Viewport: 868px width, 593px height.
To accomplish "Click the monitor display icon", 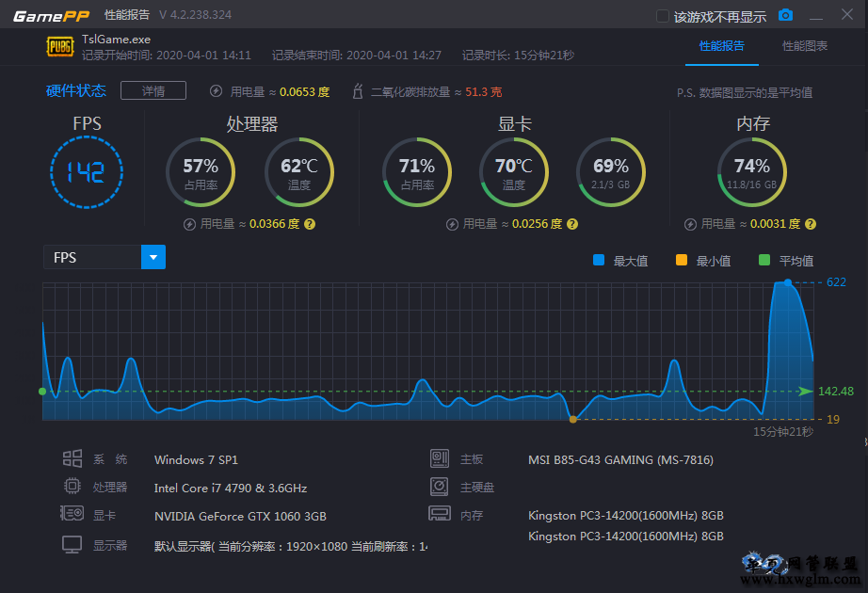I will 72,545.
